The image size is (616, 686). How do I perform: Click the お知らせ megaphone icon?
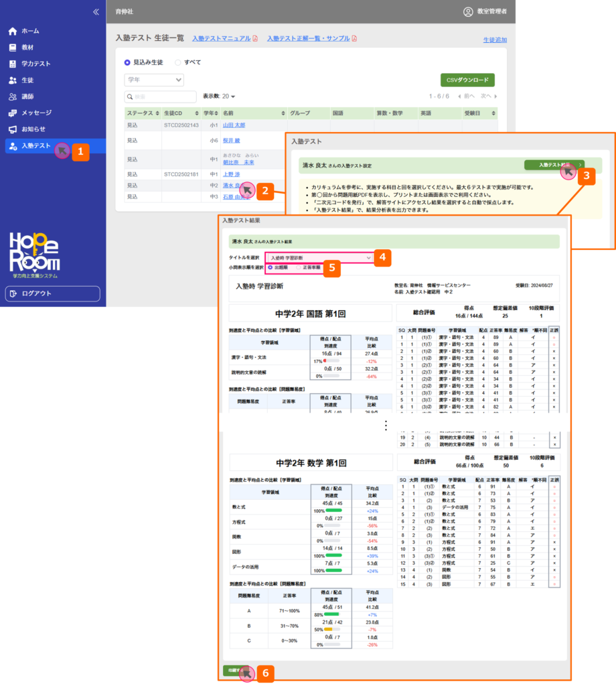[x=13, y=129]
